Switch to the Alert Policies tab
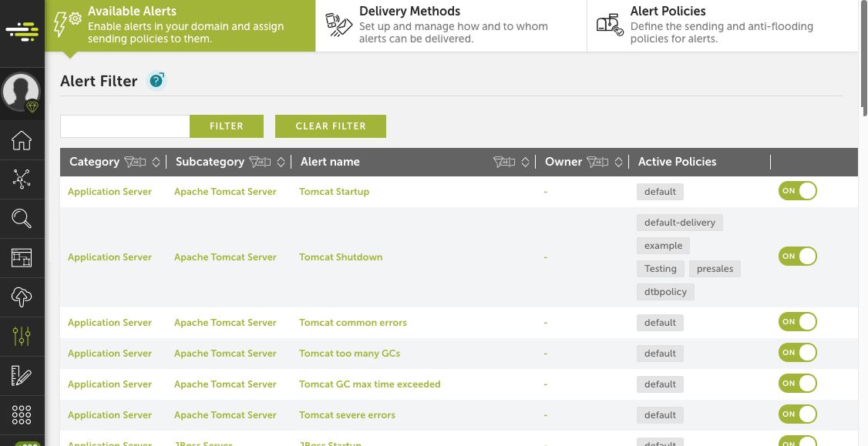 722,25
